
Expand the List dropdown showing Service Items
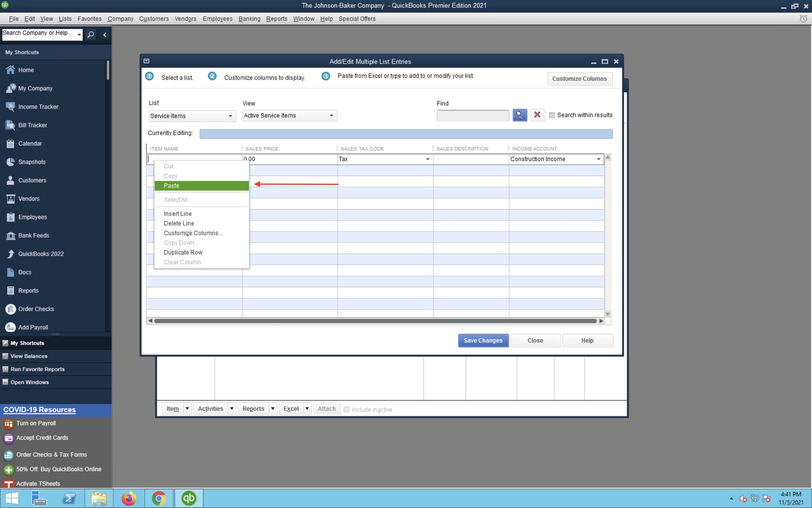pos(230,116)
